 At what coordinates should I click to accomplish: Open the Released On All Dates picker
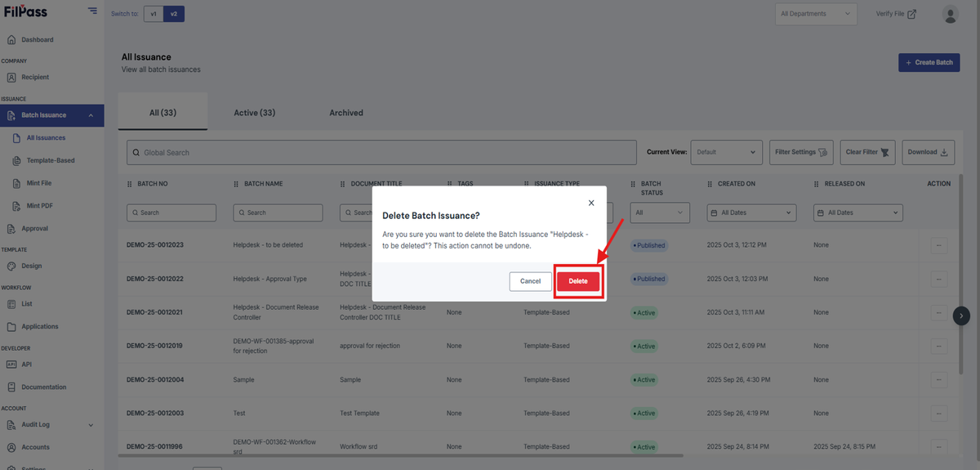[x=858, y=213]
